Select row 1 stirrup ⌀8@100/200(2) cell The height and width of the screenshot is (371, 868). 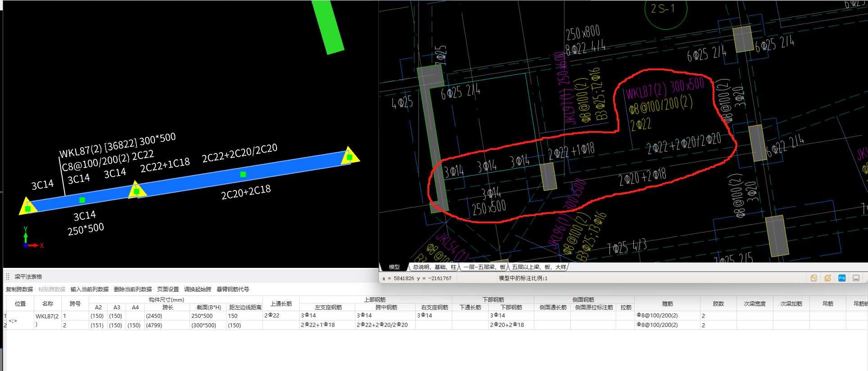point(668,316)
